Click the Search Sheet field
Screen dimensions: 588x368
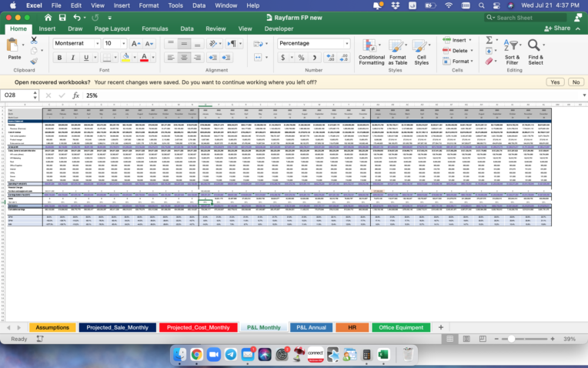[x=526, y=18]
